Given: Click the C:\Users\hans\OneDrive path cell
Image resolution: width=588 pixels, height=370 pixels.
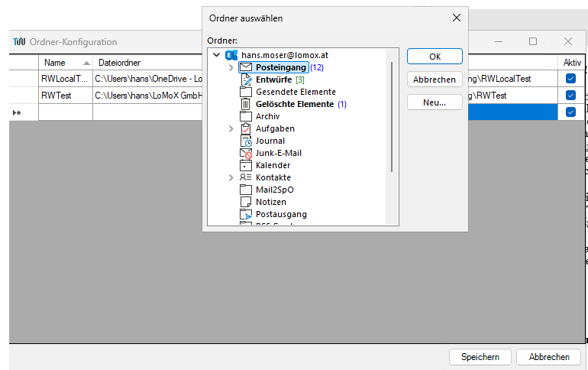Looking at the screenshot, I should click(x=147, y=79).
